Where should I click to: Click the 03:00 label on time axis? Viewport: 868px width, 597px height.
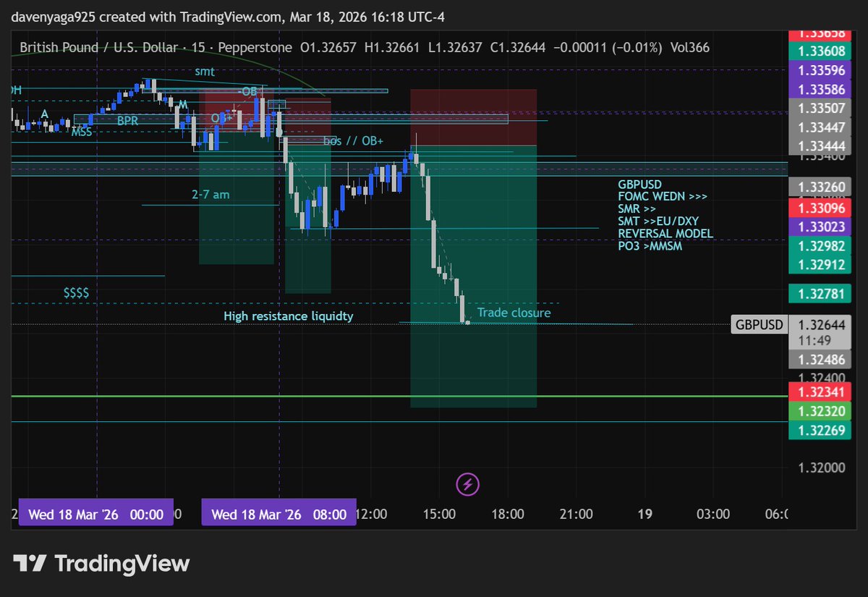(x=713, y=515)
